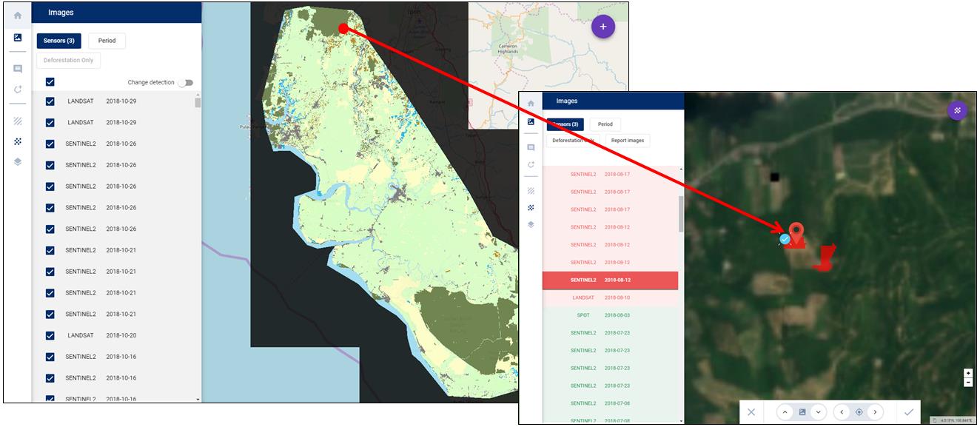The image size is (980, 427).
Task: Select the highlighted SENTINEL2 2018-08-12 row
Action: (x=610, y=280)
